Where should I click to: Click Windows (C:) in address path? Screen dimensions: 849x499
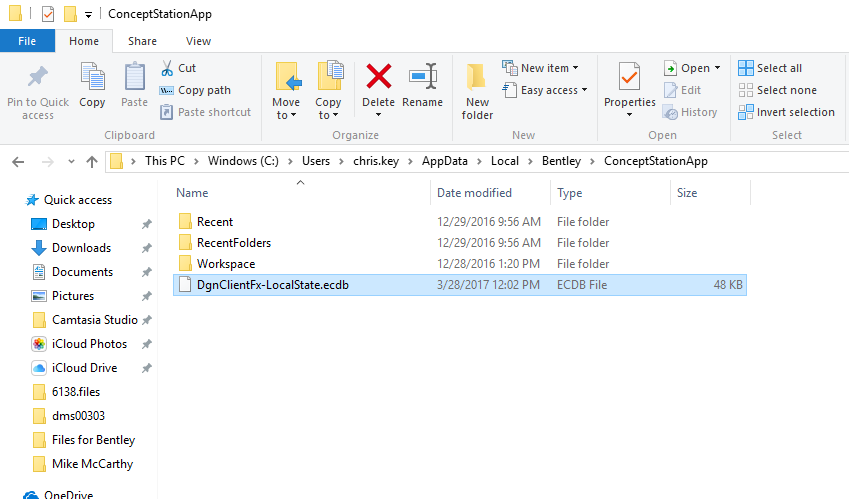(x=243, y=161)
